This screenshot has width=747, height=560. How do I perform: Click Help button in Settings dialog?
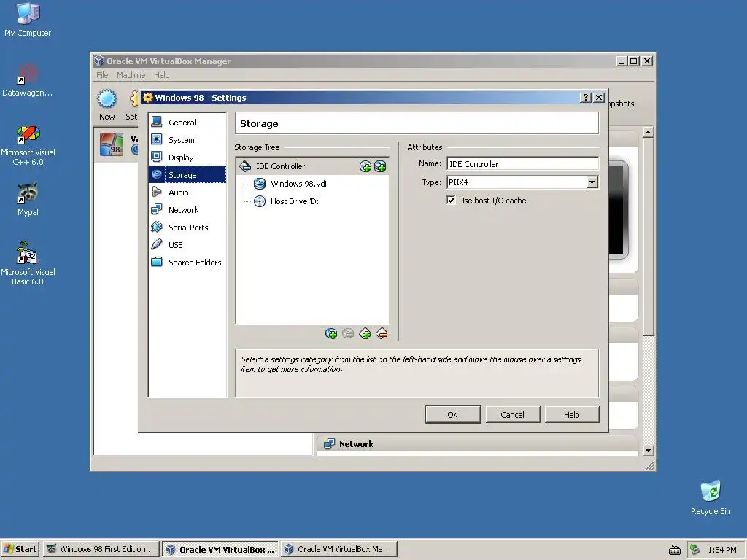point(572,415)
